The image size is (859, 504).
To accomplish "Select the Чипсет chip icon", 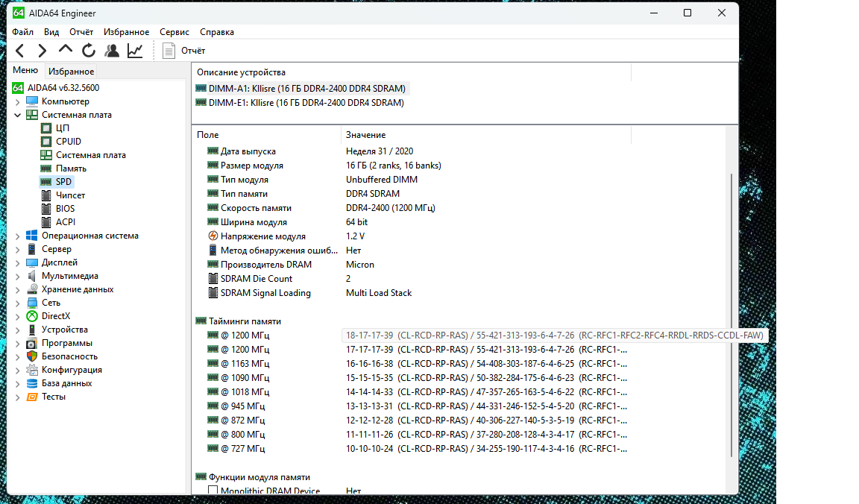I will coord(46,195).
